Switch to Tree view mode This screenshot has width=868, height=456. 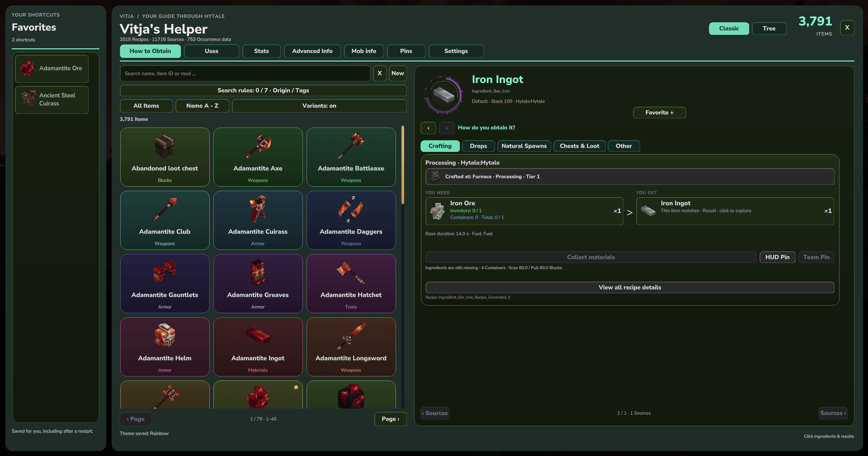769,28
